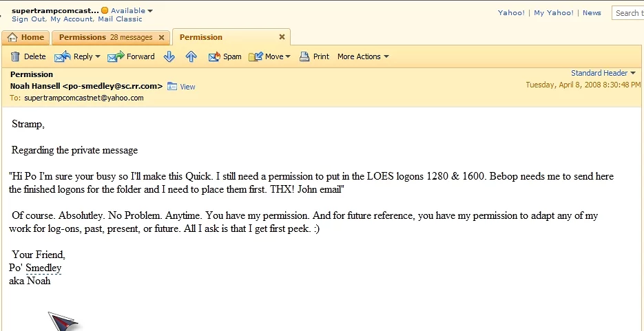Close the Permission message tab

pyautogui.click(x=282, y=37)
